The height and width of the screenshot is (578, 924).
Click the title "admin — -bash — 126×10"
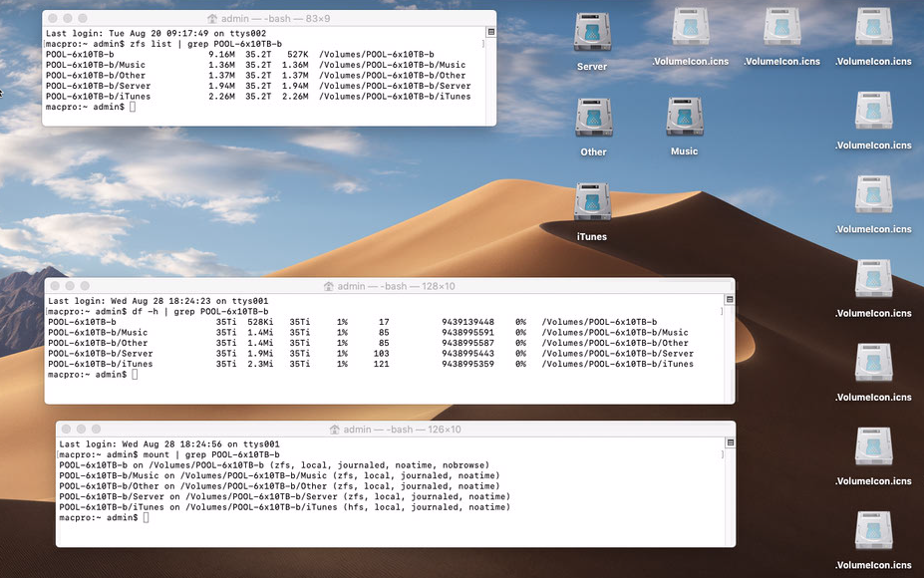[x=402, y=429]
